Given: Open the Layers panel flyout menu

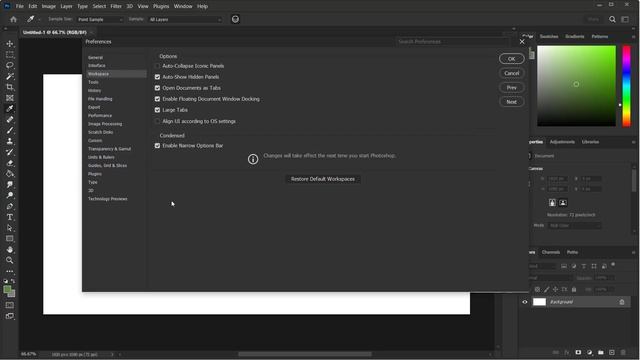Looking at the screenshot, I should 633,252.
